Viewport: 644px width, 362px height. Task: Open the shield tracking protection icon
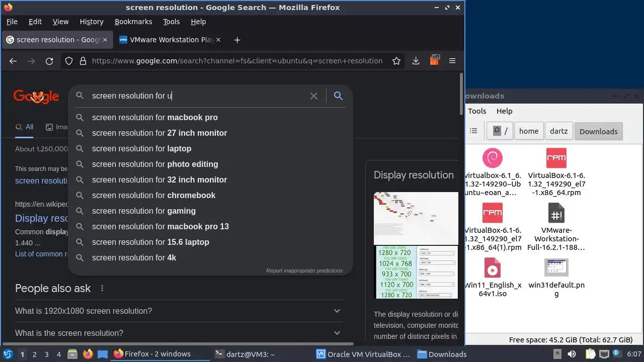[x=69, y=61]
